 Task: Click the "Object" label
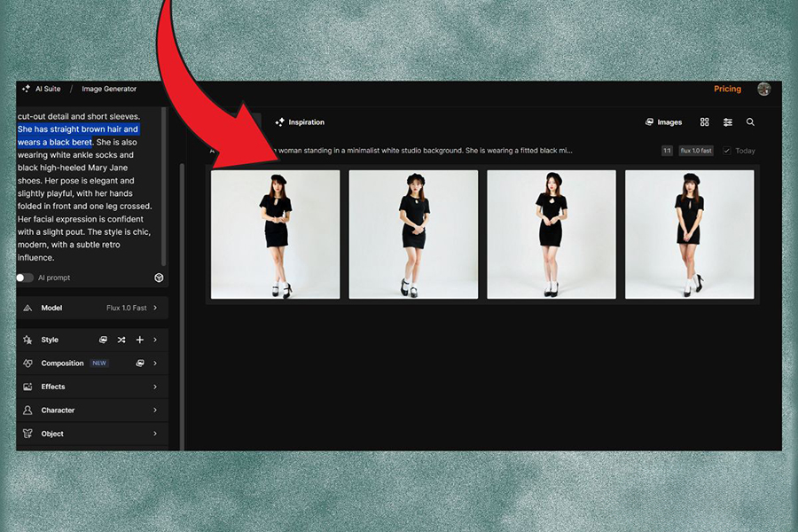(x=52, y=434)
